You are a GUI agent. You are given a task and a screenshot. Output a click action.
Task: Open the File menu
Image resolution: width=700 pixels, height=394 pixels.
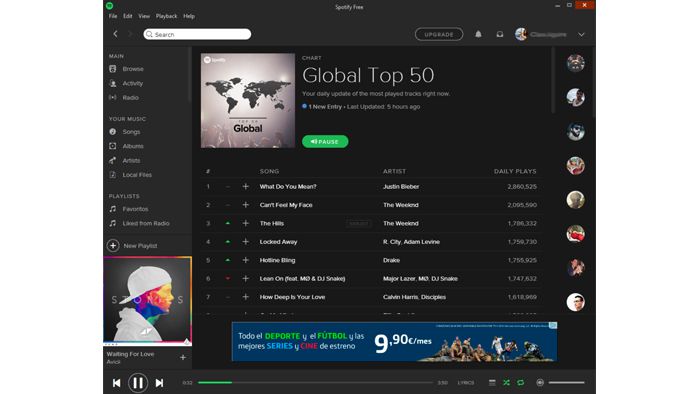[x=113, y=16]
